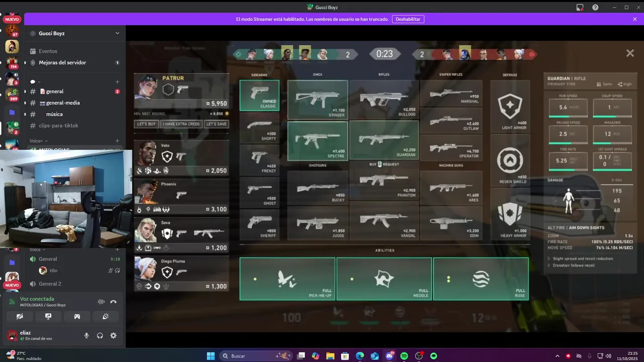
Task: Click the LET'S SAVE team message button
Action: tap(216, 124)
